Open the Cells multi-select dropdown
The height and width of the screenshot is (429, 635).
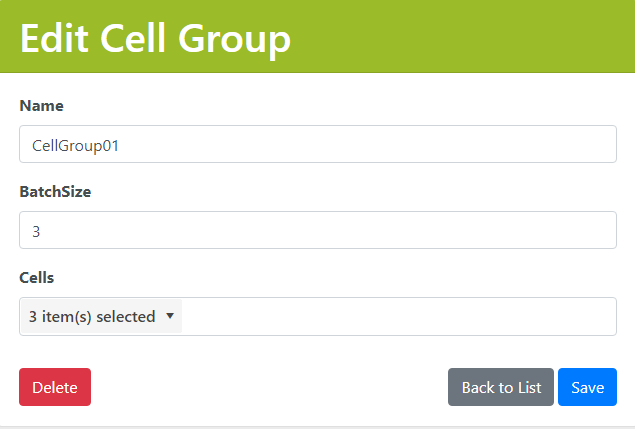point(101,317)
